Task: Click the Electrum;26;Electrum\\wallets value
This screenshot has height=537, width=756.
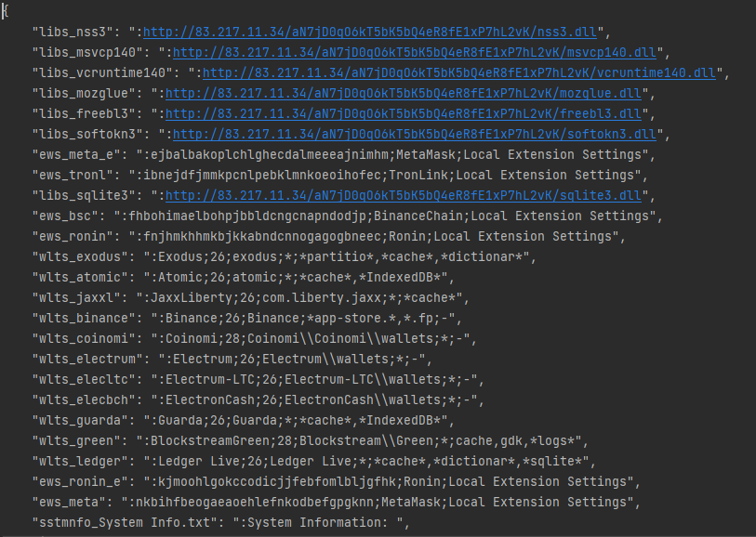Action: (292, 359)
